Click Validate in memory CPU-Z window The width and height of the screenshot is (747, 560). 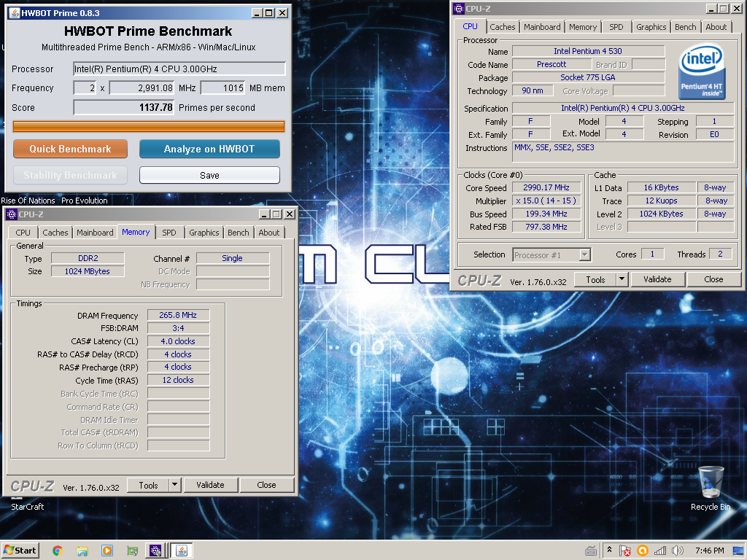[210, 485]
